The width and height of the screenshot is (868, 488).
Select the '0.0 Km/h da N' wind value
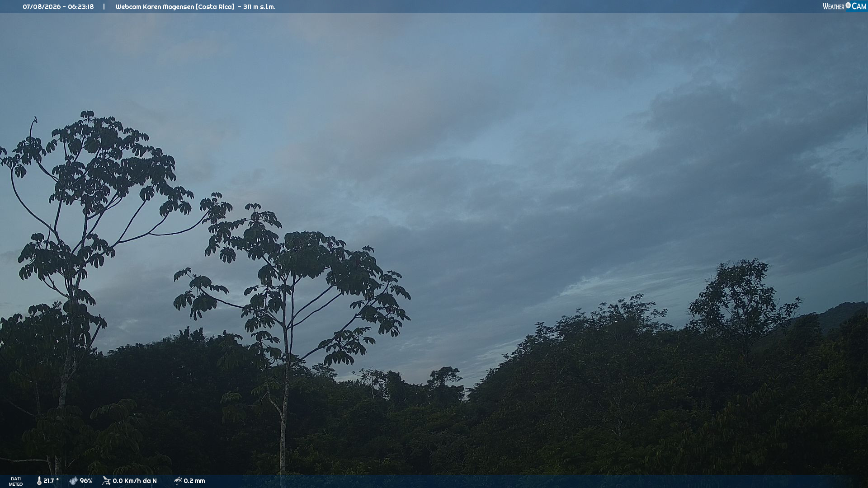(135, 481)
